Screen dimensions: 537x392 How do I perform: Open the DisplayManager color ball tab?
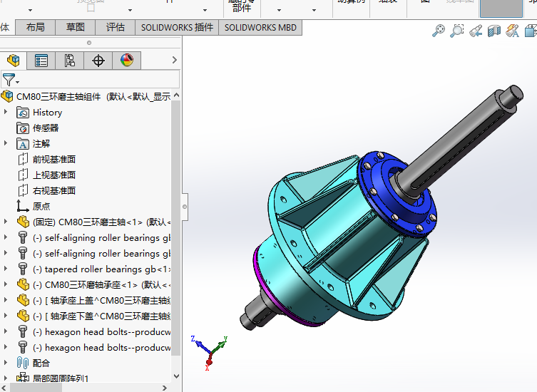click(x=127, y=61)
